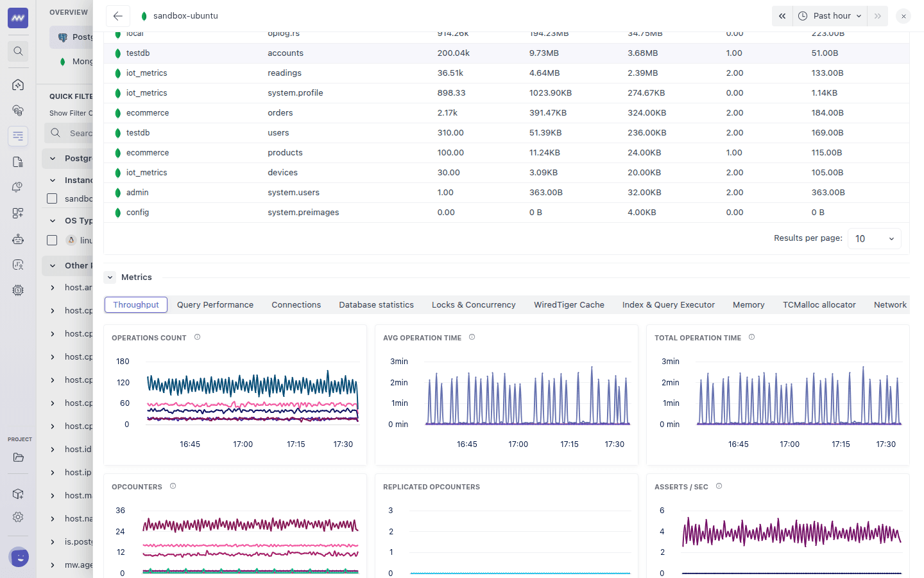Close the sandbox-ubuntu detail panel
Image resolution: width=924 pixels, height=578 pixels.
pyautogui.click(x=903, y=16)
